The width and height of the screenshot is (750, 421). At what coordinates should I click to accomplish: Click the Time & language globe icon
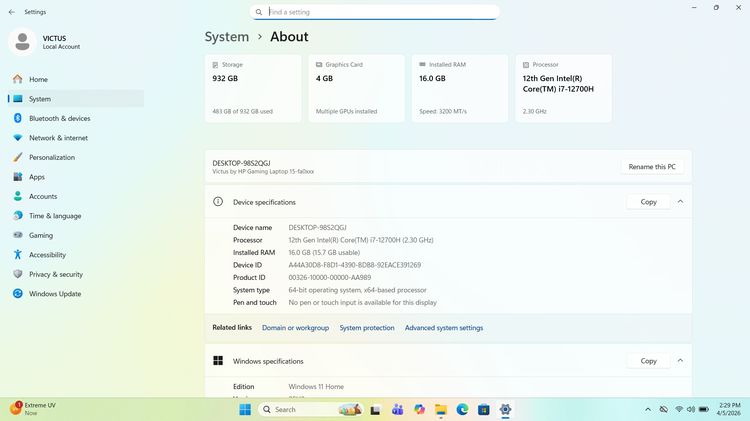[18, 215]
